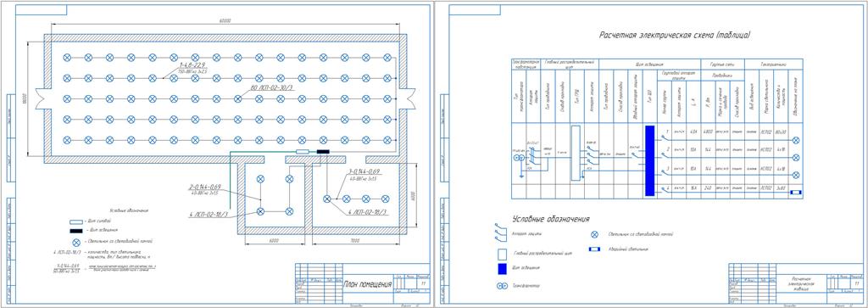Screen dimensions: 868x308
Task: Select the tall blue lighting panel bar in table
Action: click(x=650, y=160)
